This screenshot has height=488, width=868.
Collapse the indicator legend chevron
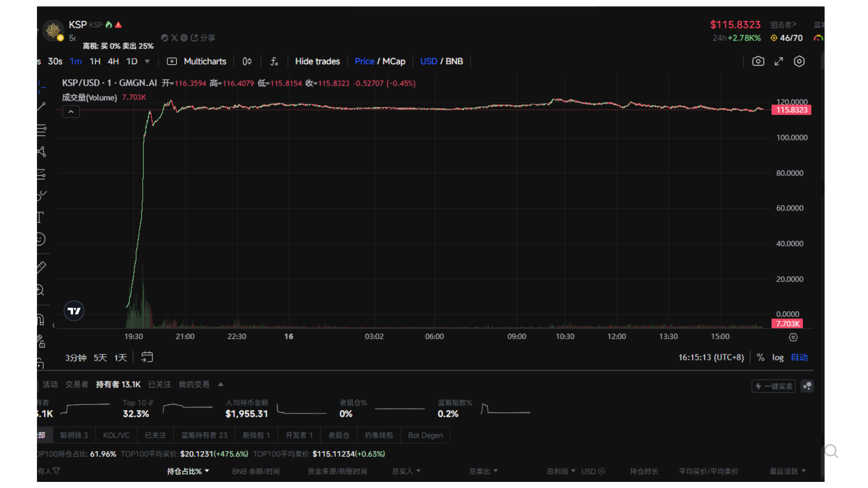click(x=71, y=112)
